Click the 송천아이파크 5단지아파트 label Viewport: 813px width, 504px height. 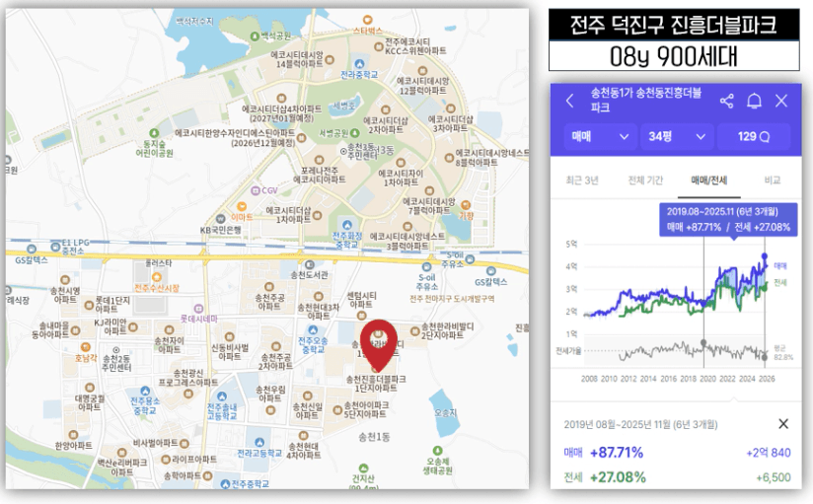(366, 409)
